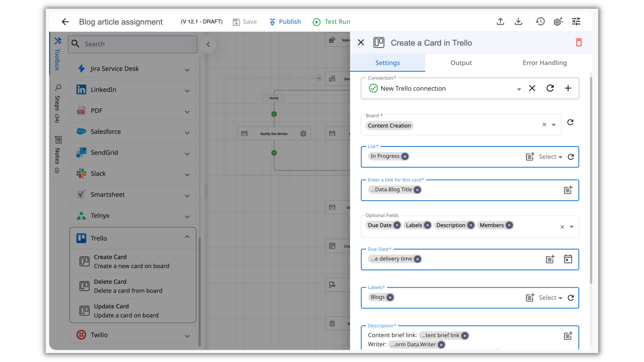The height and width of the screenshot is (362, 644).
Task: Click the import download icon in header
Action: pyautogui.click(x=518, y=22)
